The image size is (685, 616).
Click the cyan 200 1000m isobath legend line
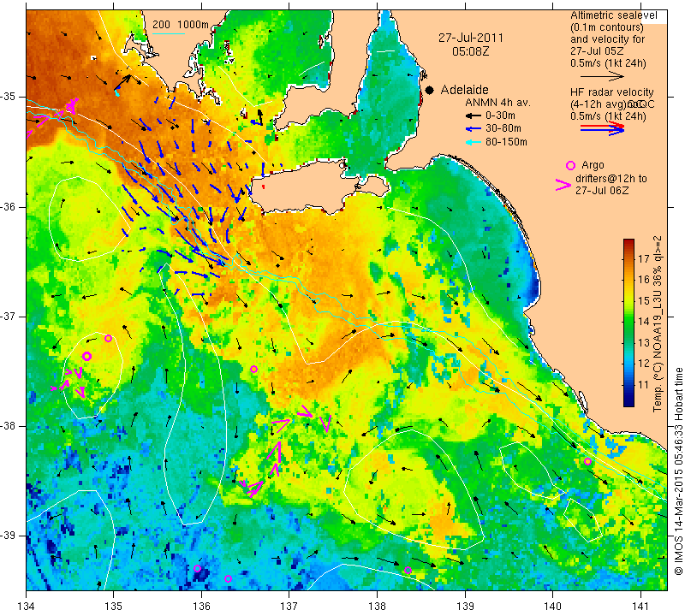tap(169, 33)
